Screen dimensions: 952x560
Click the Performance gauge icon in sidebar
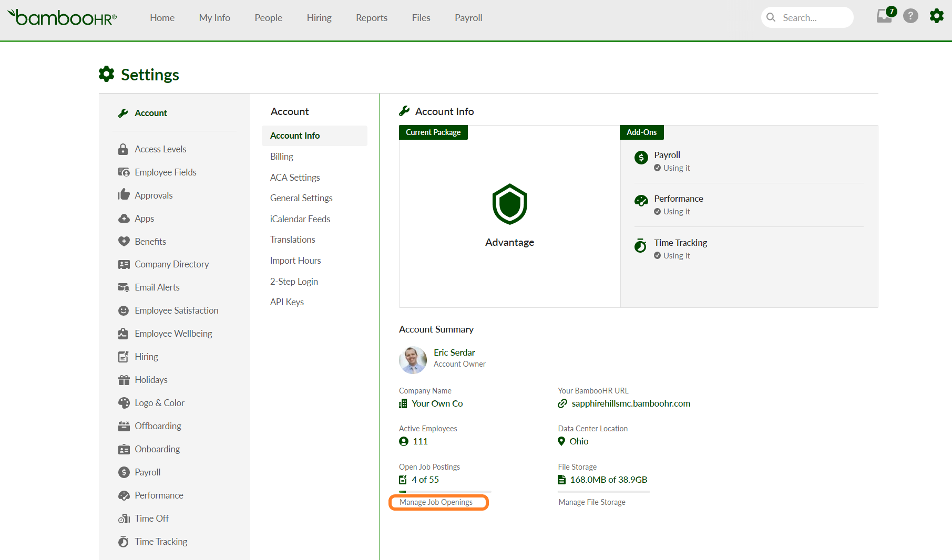pos(124,495)
